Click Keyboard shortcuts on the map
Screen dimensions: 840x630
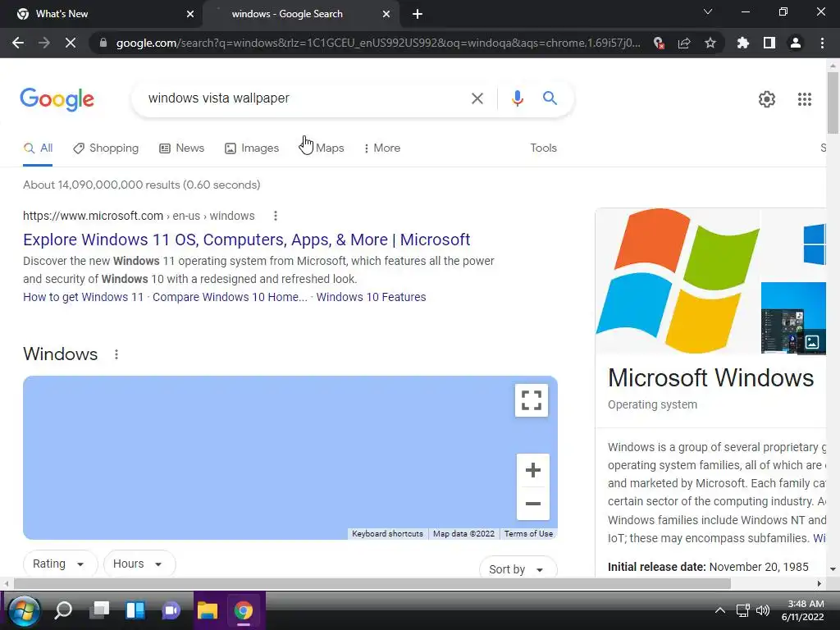point(387,533)
